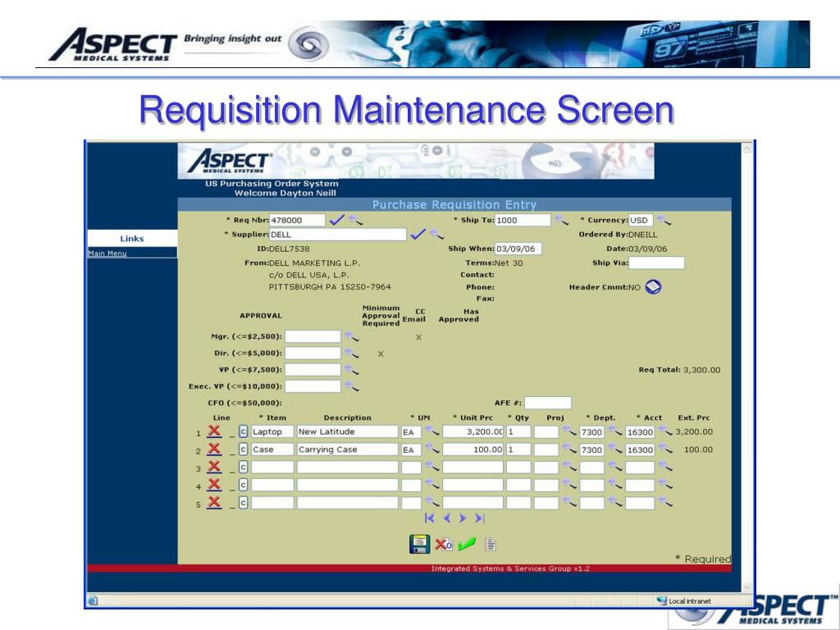Click the Local intranet status bar zone

[685, 600]
